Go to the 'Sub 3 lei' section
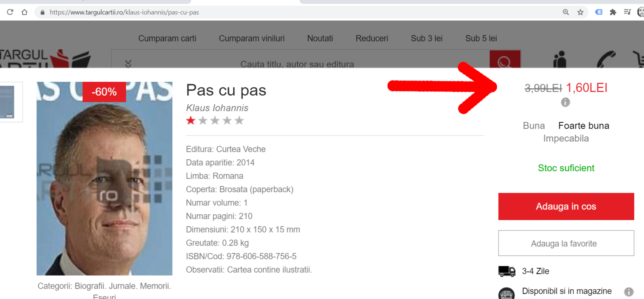The width and height of the screenshot is (644, 299). [426, 39]
